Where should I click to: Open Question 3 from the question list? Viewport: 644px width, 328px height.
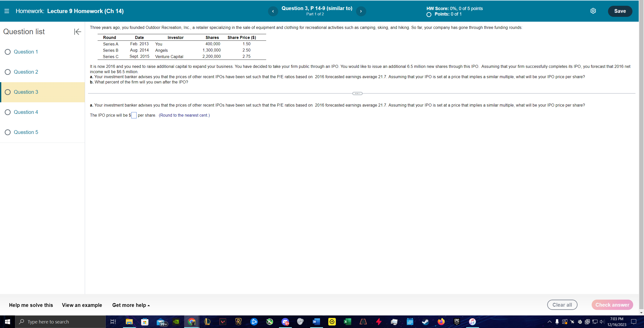pos(26,92)
